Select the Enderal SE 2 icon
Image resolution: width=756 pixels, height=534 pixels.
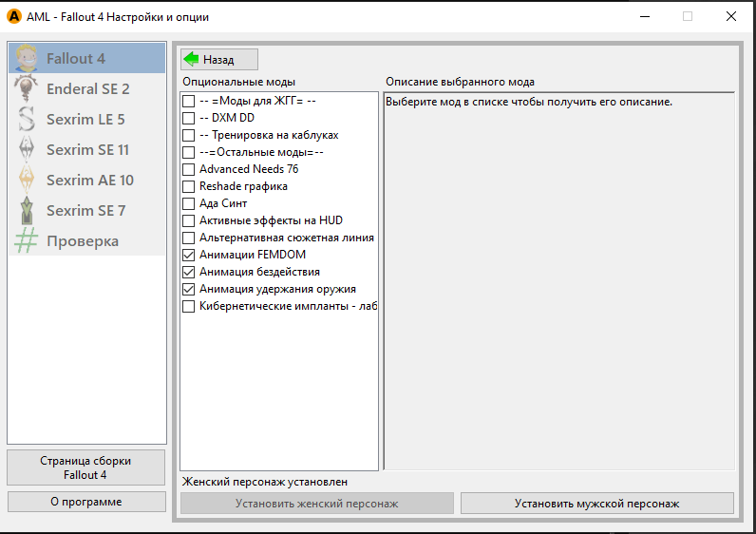[27, 89]
